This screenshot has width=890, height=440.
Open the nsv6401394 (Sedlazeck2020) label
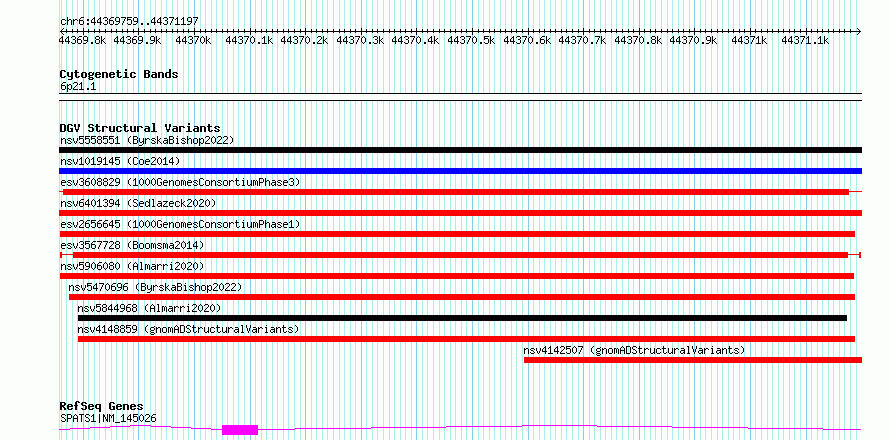tap(138, 203)
